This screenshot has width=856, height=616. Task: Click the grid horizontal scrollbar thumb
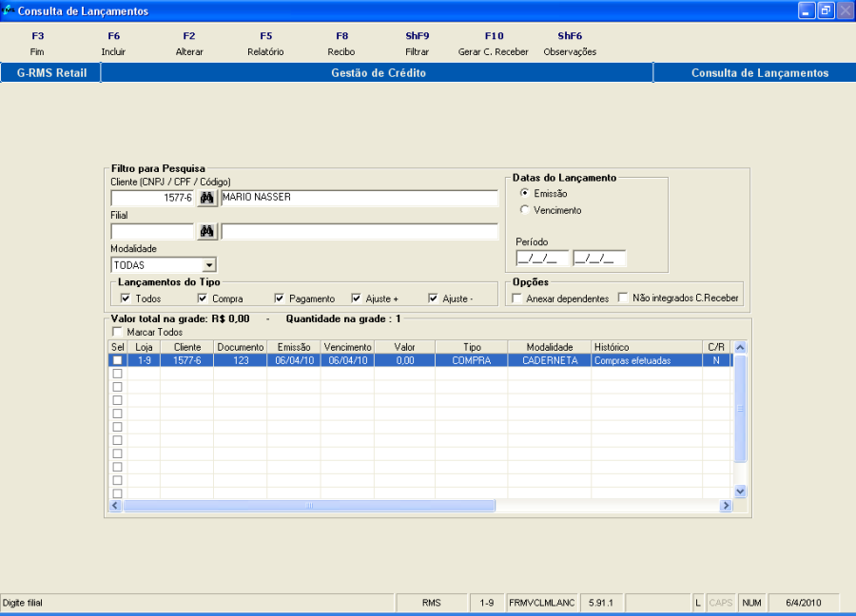[x=309, y=505]
